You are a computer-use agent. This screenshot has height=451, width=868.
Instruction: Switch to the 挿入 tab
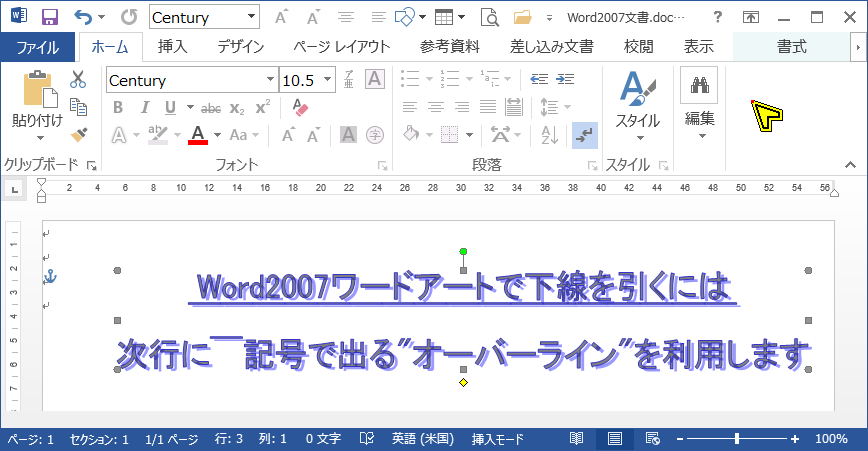[x=173, y=47]
